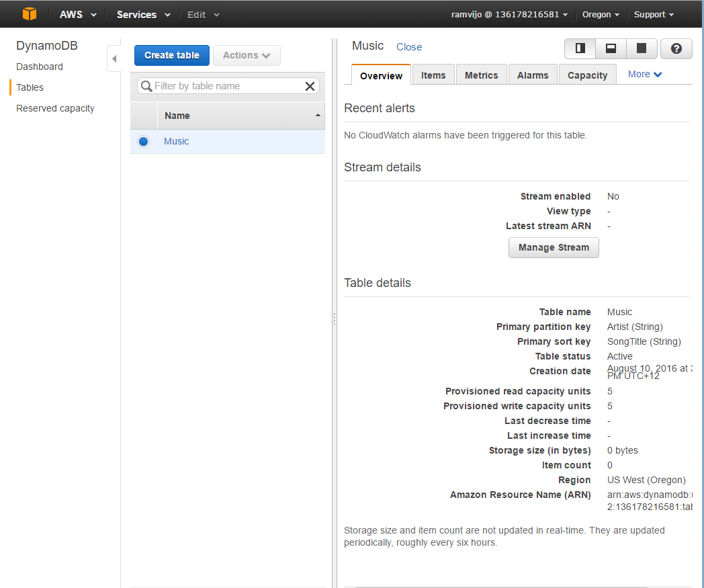Click the panel divider resize handle
The image size is (704, 588).
[334, 319]
